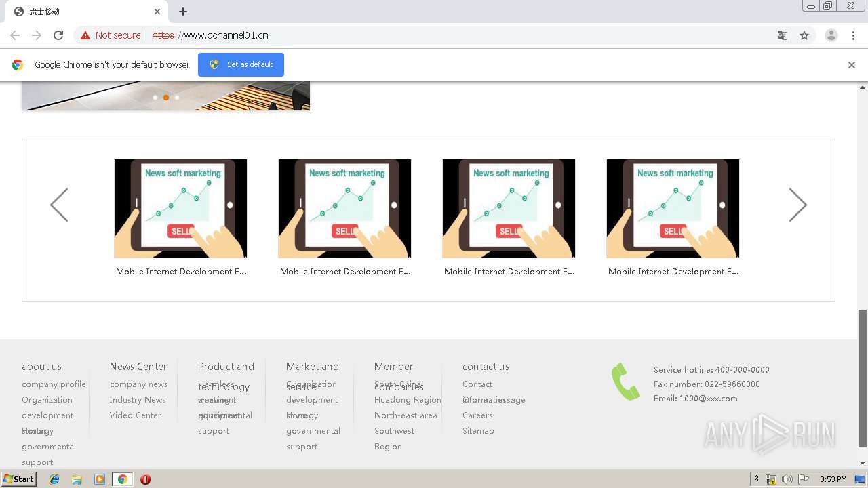Screen dimensions: 868x488
Task: Launch Internet Explorer from the taskbar
Action: 54,479
